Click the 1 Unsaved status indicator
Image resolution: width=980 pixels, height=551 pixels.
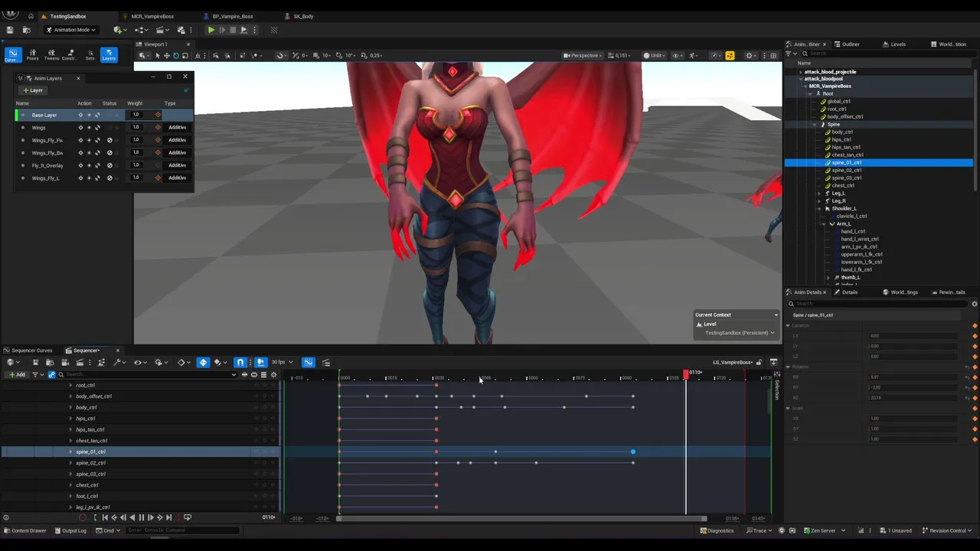pos(896,530)
